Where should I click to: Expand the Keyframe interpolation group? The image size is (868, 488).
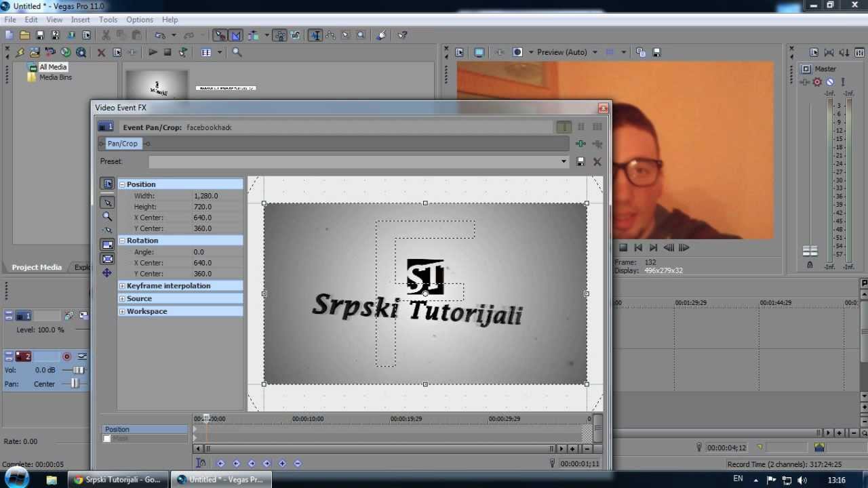click(122, 286)
